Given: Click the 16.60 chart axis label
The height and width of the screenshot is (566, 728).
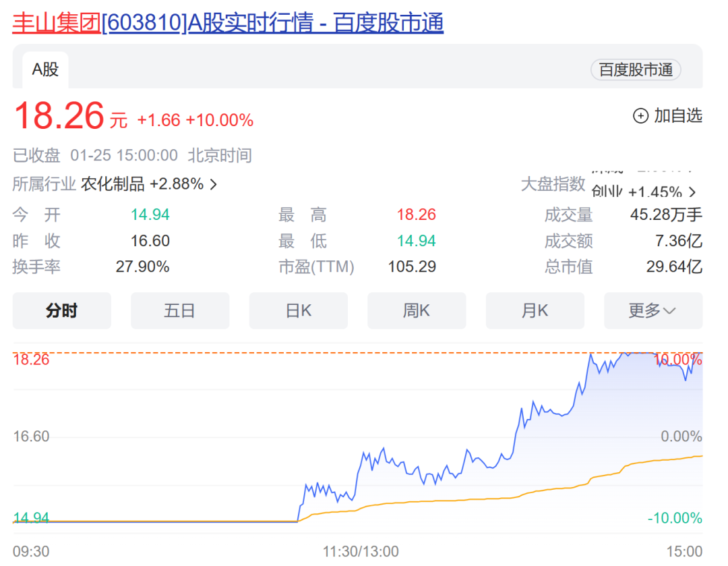Looking at the screenshot, I should [x=31, y=436].
